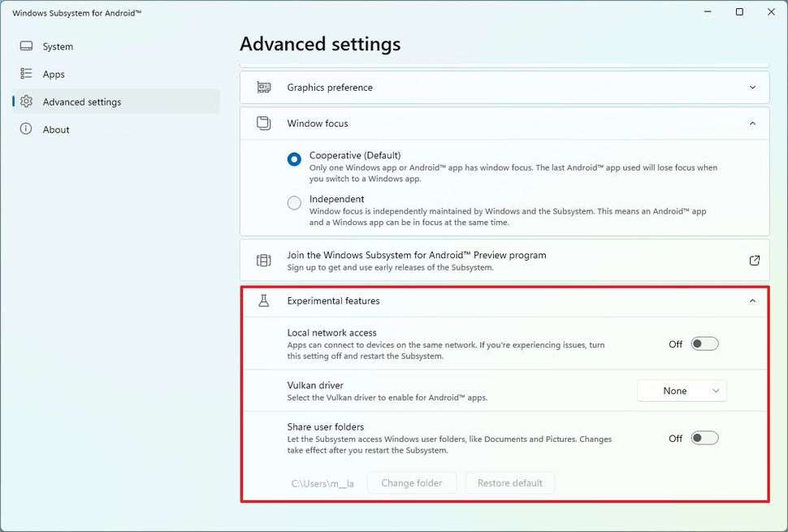Click Join the Windows Subsystem Preview program
The height and width of the screenshot is (532, 788).
pyautogui.click(x=504, y=260)
